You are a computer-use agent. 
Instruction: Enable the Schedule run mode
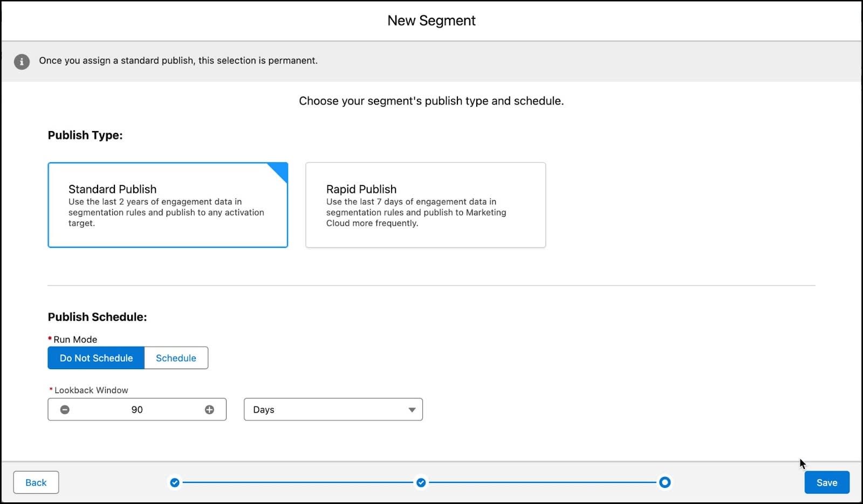(176, 357)
